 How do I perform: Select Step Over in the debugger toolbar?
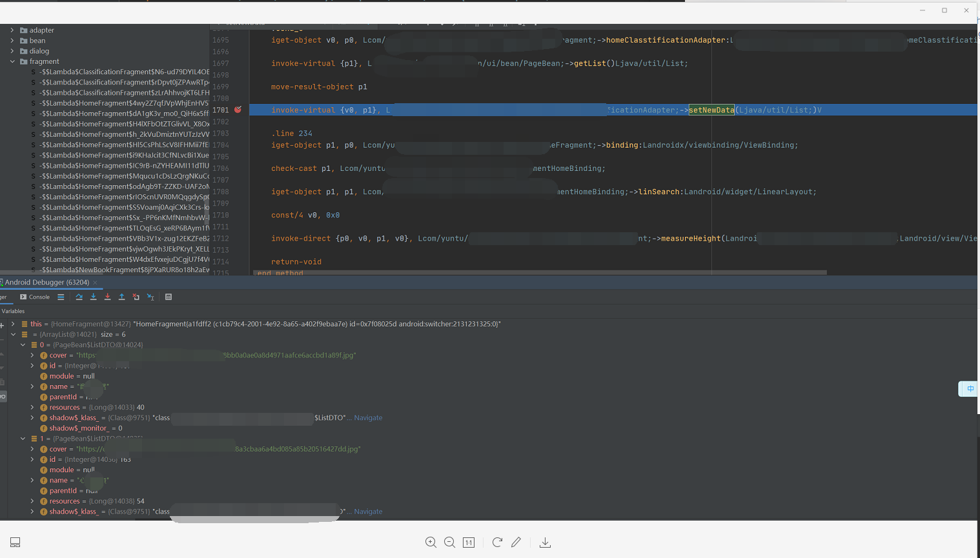pyautogui.click(x=79, y=297)
